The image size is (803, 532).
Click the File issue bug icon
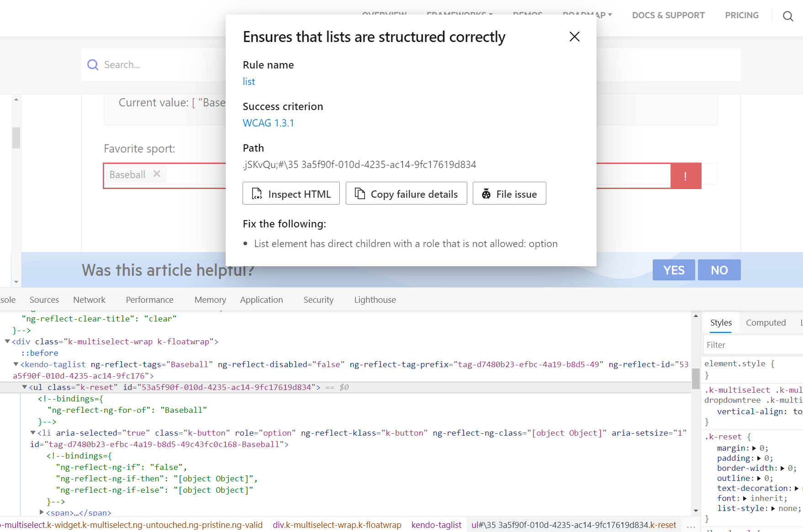[x=487, y=193]
